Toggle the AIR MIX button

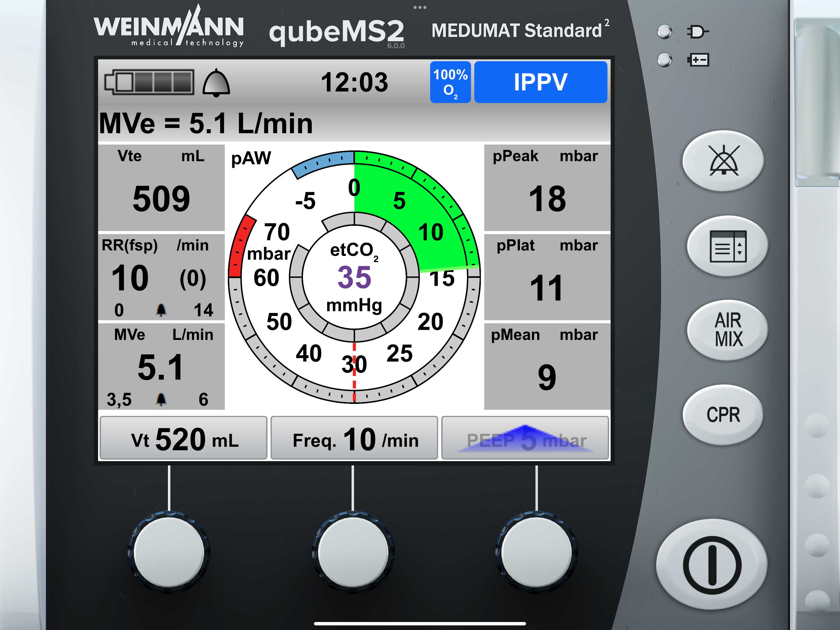click(x=727, y=330)
